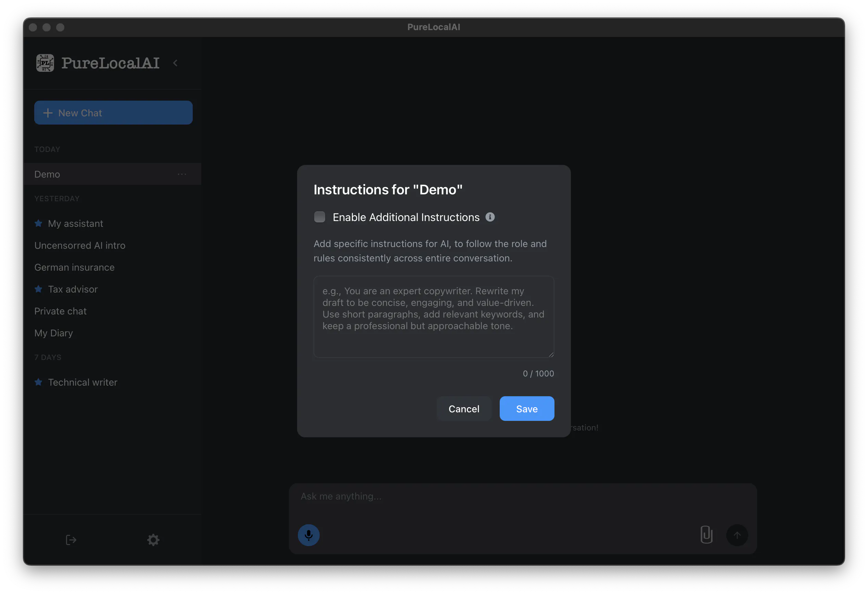Close the window with the leftmost titlebar button
The image size is (868, 594).
(33, 27)
